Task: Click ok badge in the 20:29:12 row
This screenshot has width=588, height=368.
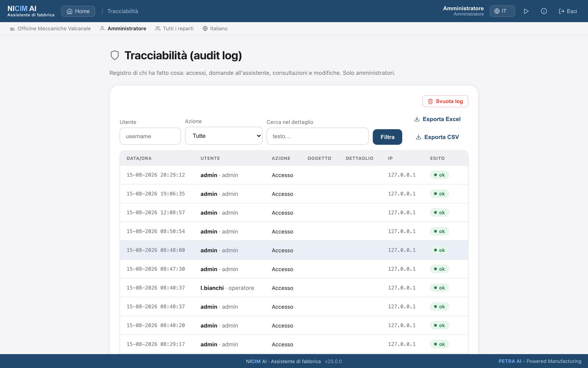Action: [x=440, y=175]
